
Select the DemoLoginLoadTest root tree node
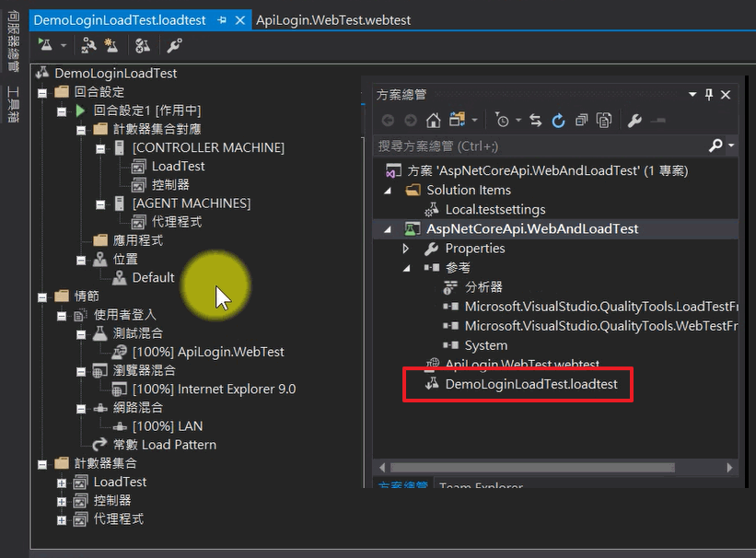[x=116, y=74]
